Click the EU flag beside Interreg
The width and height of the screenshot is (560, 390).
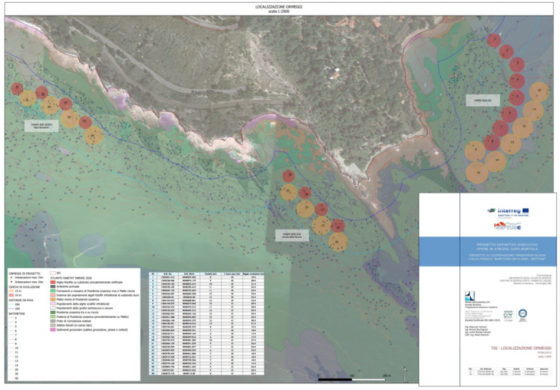tap(525, 211)
